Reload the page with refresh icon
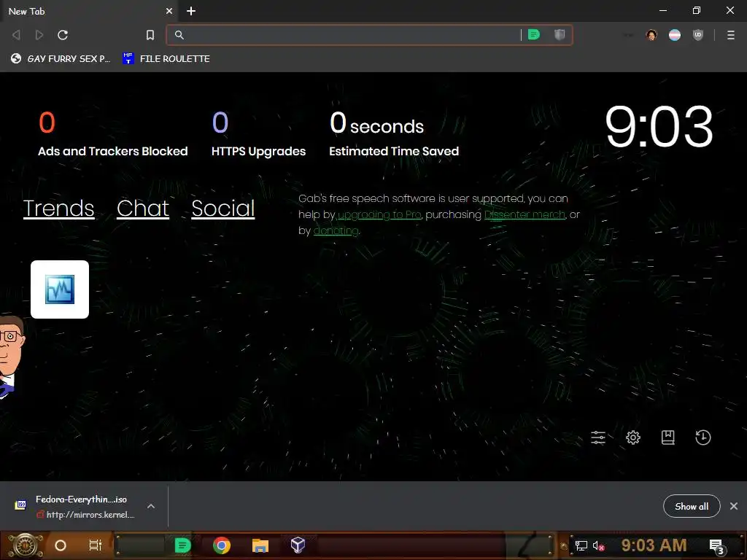This screenshot has width=747, height=560. coord(63,35)
